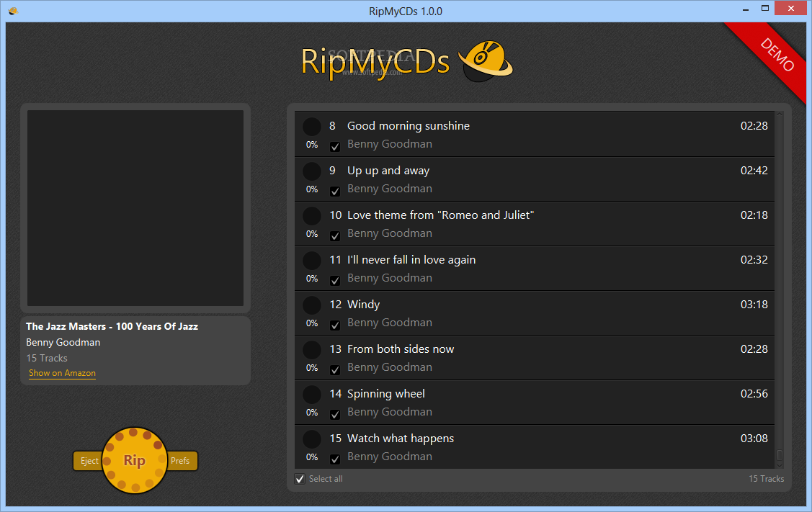The width and height of the screenshot is (812, 512).
Task: Click duration 02:18 of track 10
Action: tap(754, 215)
